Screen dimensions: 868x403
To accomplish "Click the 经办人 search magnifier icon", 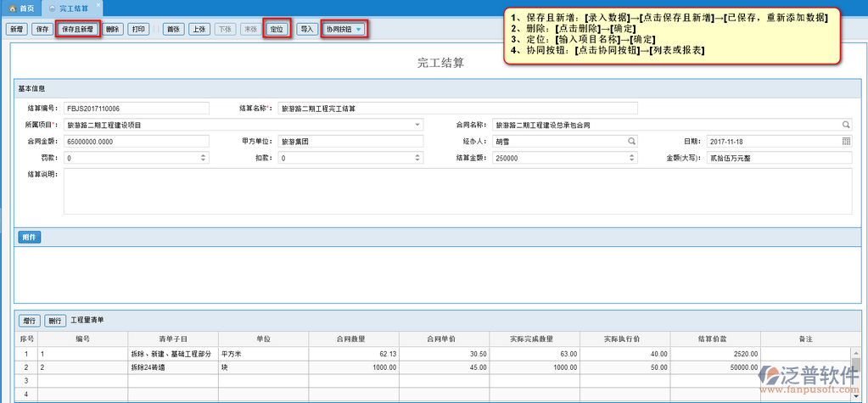I will [631, 142].
